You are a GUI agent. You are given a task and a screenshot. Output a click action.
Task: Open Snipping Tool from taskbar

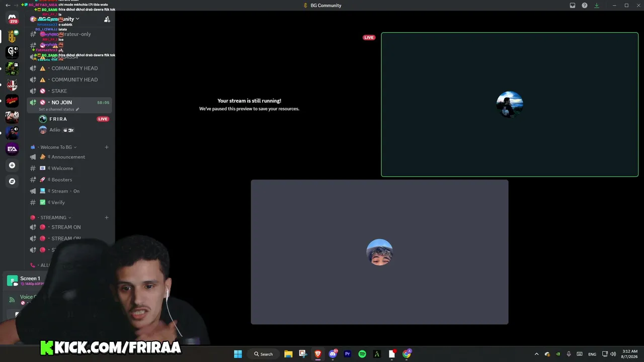point(303,354)
